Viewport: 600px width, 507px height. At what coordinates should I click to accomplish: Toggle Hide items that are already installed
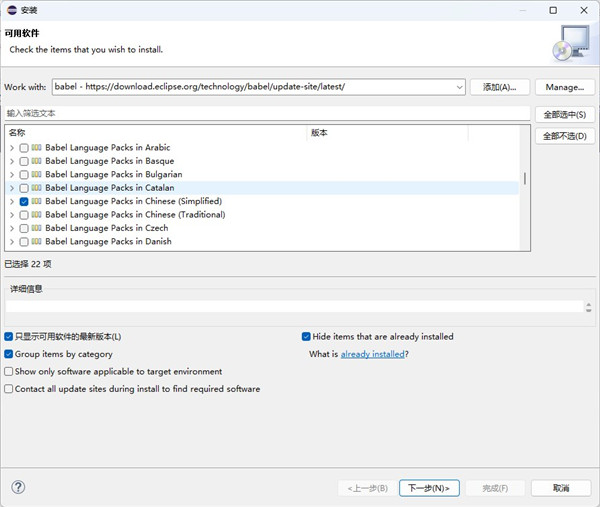tap(306, 337)
